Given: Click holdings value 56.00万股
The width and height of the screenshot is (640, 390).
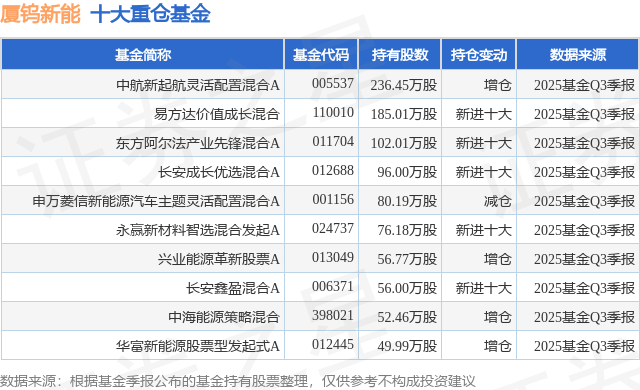Looking at the screenshot, I should (407, 288).
